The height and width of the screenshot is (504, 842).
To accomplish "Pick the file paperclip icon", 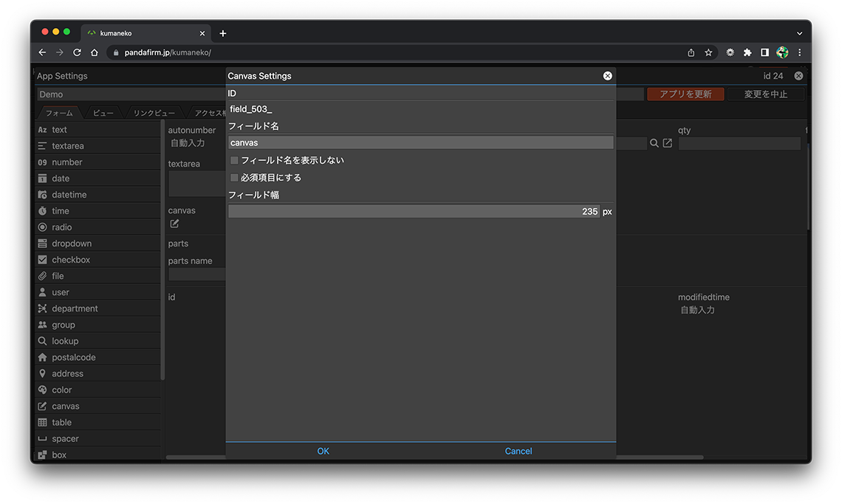I will (43, 276).
